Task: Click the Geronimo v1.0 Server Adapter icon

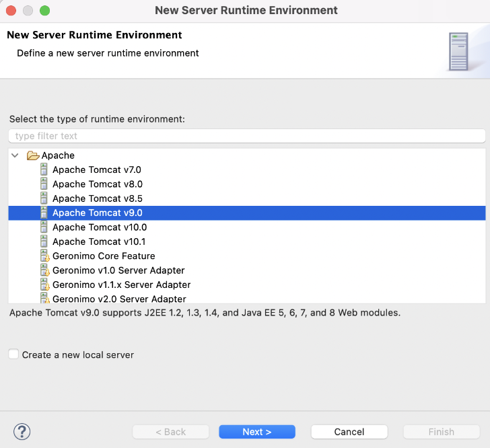Action: (x=45, y=270)
